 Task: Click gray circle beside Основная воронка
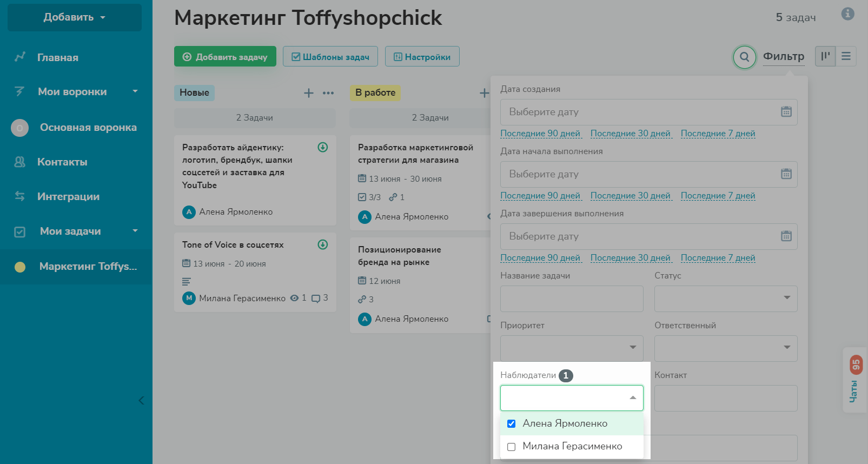pos(20,128)
